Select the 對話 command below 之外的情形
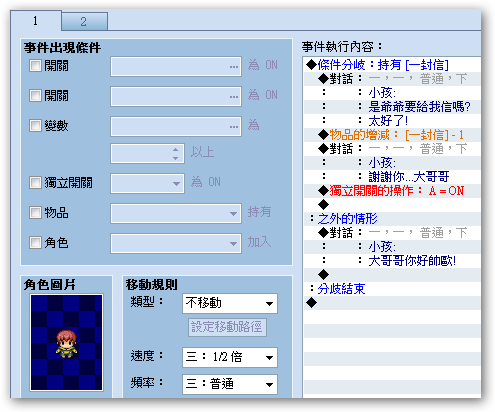The height and width of the screenshot is (412, 495). coord(392,233)
